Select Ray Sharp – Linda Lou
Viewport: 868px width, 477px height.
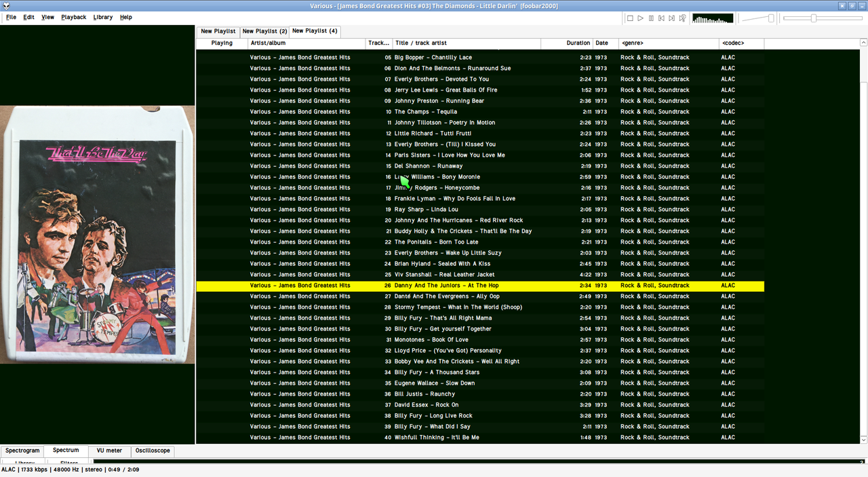480,210
